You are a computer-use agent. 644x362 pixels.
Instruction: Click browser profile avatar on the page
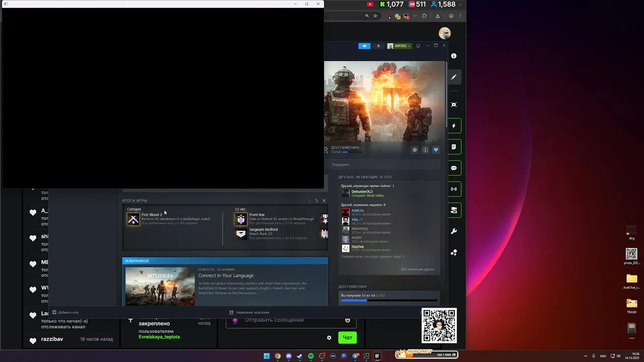click(445, 33)
